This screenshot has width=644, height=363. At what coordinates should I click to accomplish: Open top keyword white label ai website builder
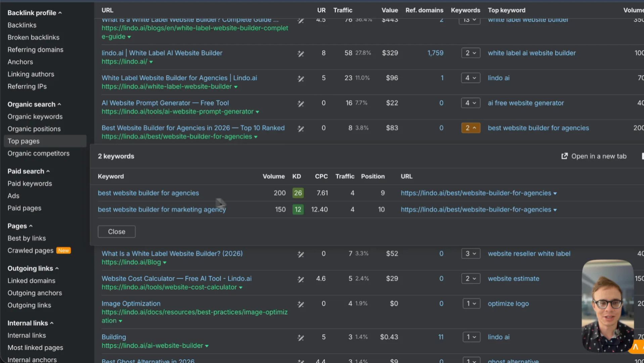click(x=532, y=53)
